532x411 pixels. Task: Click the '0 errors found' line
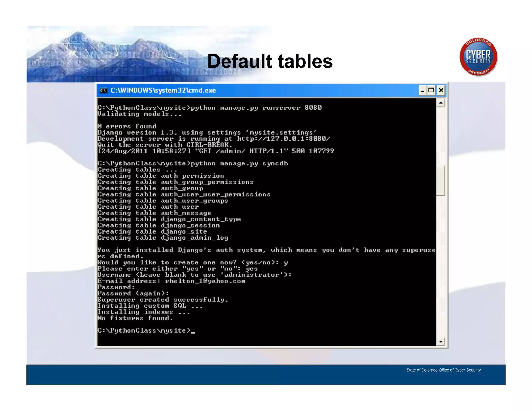coord(127,127)
